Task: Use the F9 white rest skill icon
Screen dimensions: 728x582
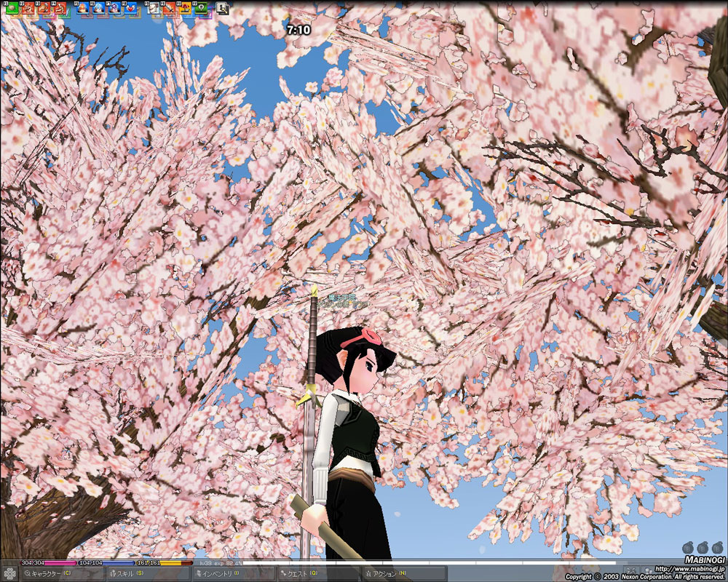Action: click(154, 8)
